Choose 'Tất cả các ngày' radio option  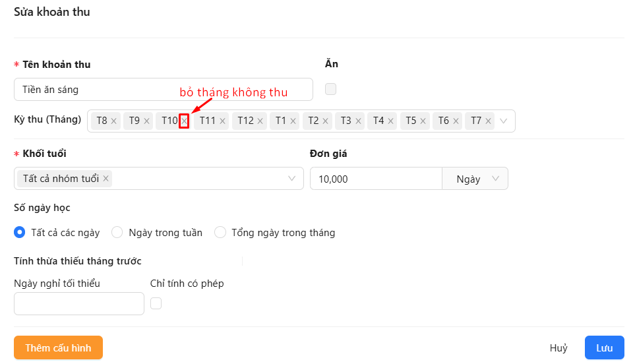tap(20, 232)
